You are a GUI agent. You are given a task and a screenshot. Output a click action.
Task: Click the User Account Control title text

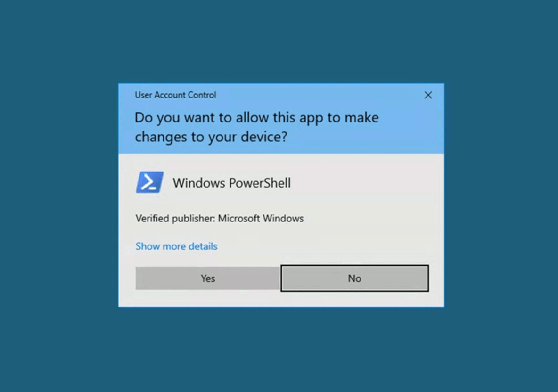point(175,95)
